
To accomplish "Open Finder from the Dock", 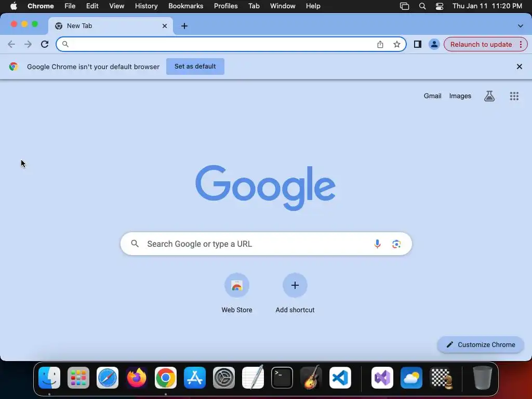I will tap(49, 378).
